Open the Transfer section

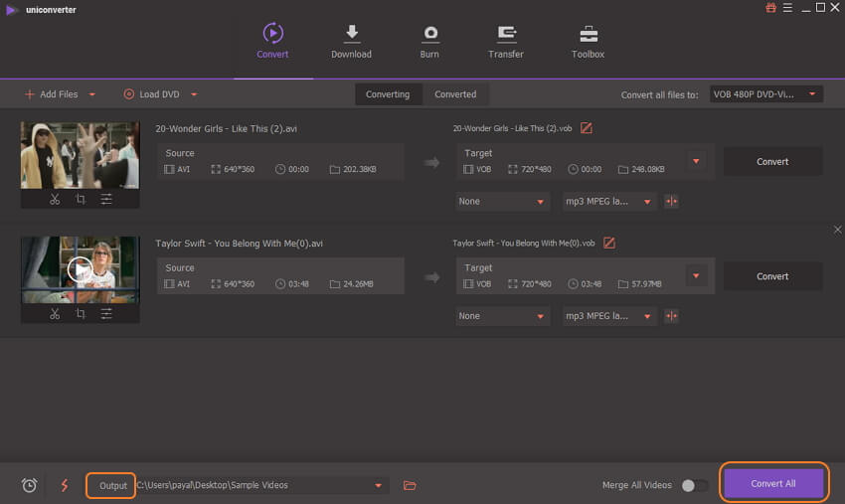[x=505, y=41]
